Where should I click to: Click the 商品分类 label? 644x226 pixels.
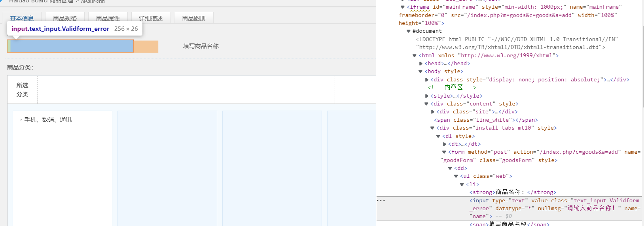click(20, 68)
